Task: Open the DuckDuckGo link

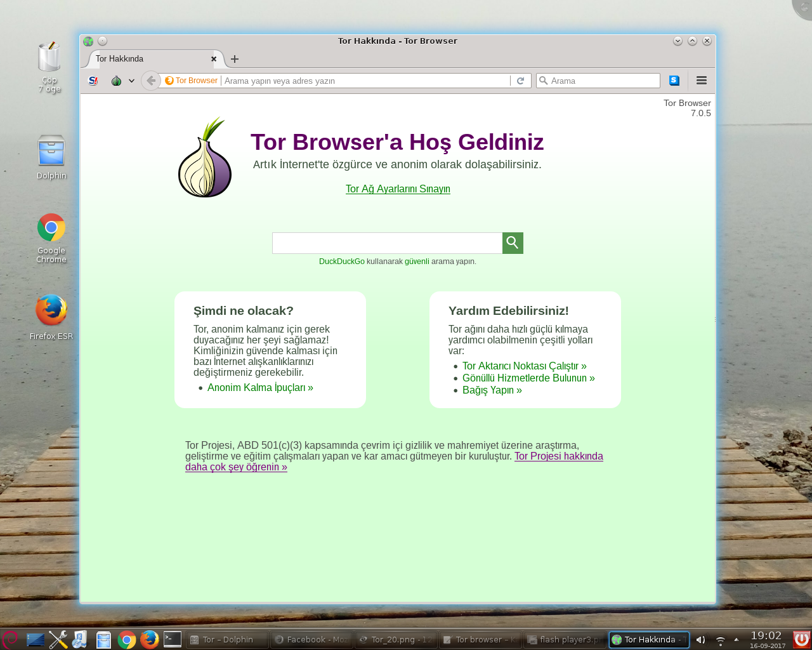Action: coord(342,262)
